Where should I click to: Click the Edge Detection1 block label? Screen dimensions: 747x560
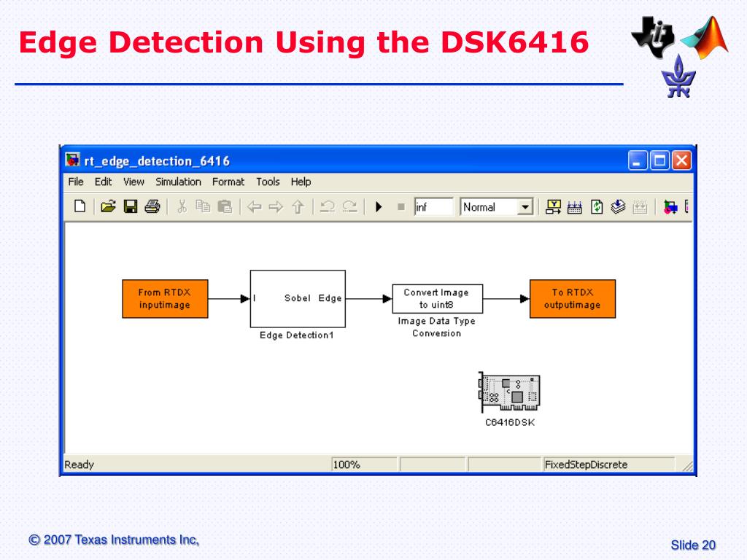tap(297, 335)
